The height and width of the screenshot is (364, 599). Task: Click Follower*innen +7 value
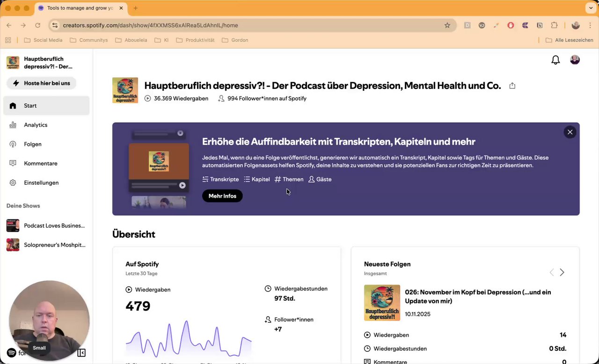click(278, 329)
